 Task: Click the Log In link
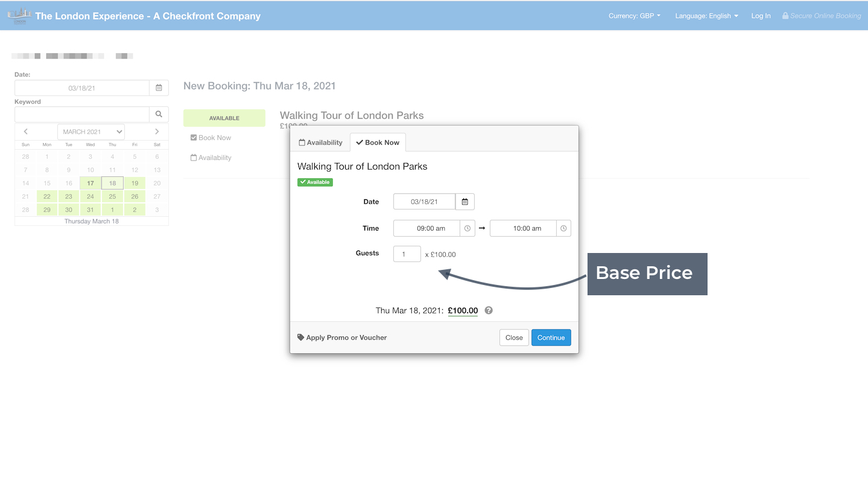[761, 16]
